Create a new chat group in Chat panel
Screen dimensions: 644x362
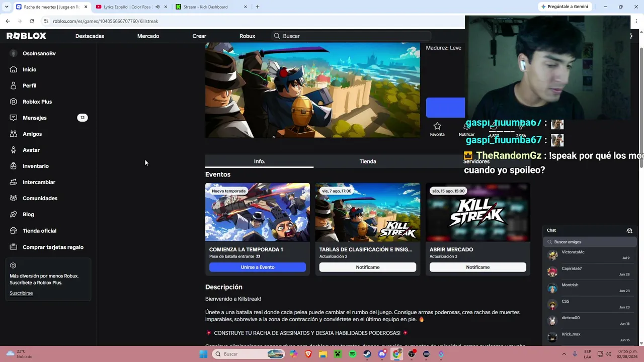pos(629,230)
